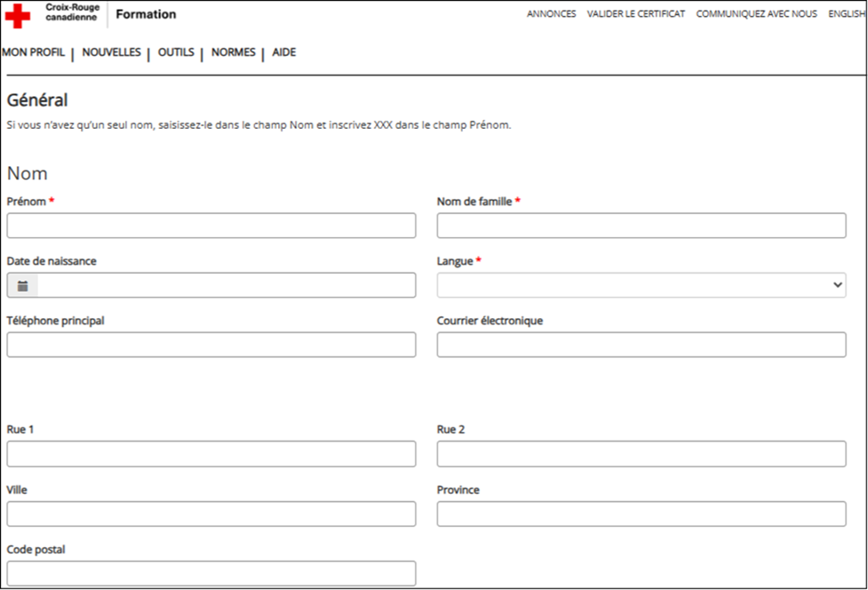Open the AIDE menu
This screenshot has width=868, height=590.
point(284,52)
